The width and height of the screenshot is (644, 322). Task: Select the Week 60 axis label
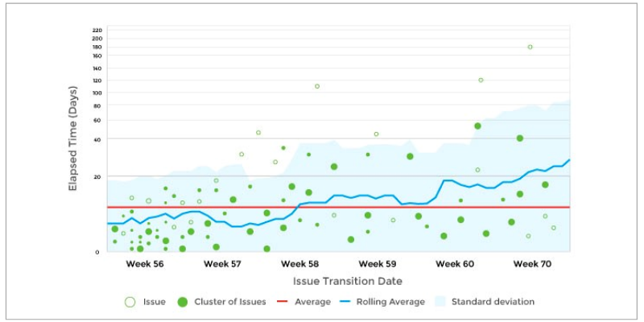[454, 263]
